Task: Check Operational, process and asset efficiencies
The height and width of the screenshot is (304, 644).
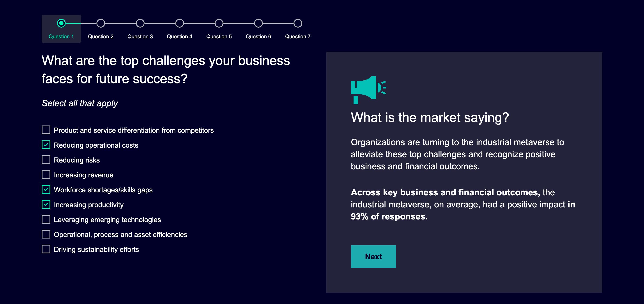Action: (46, 234)
